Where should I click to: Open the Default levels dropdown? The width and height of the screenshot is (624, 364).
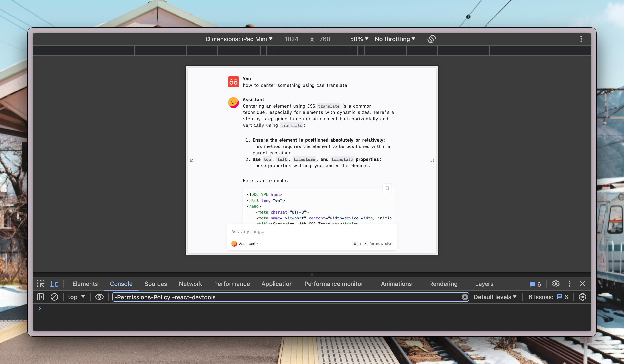(495, 297)
